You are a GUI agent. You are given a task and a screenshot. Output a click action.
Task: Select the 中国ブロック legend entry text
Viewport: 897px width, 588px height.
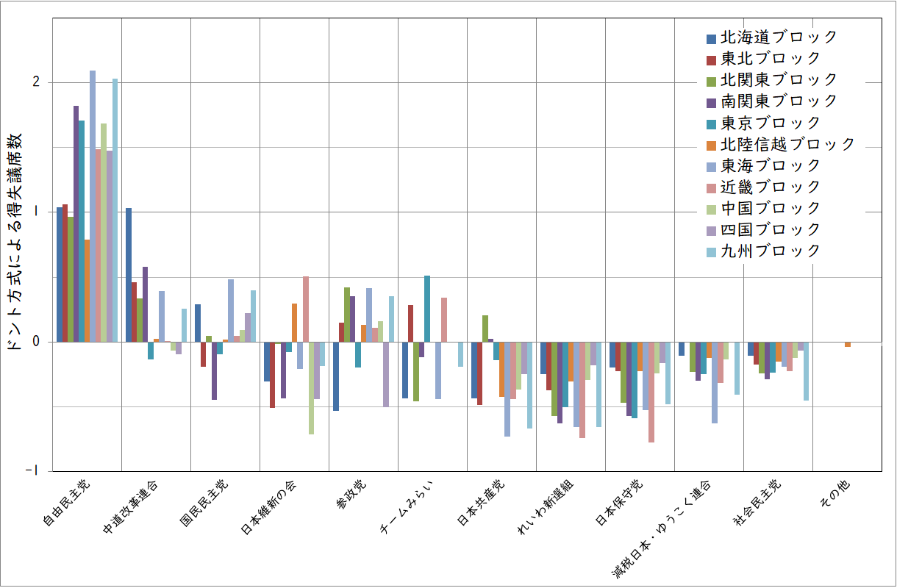point(770,208)
